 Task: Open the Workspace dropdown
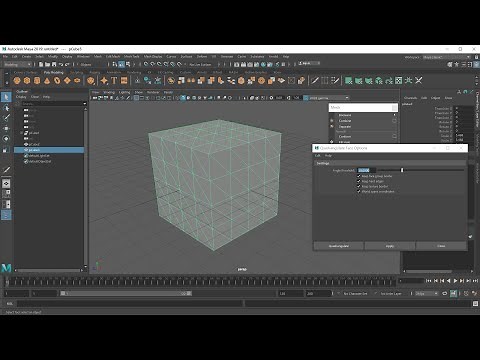click(x=446, y=57)
